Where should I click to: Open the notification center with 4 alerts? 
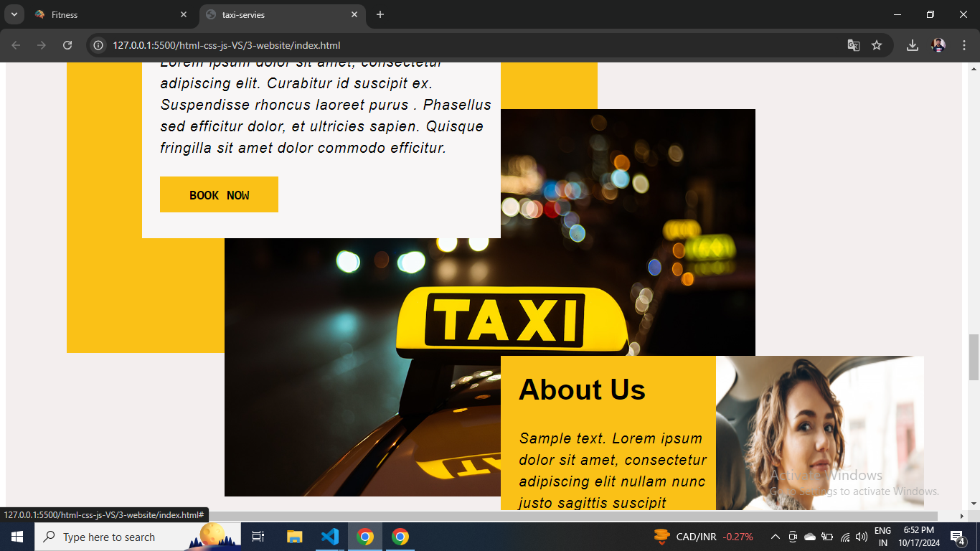(958, 537)
